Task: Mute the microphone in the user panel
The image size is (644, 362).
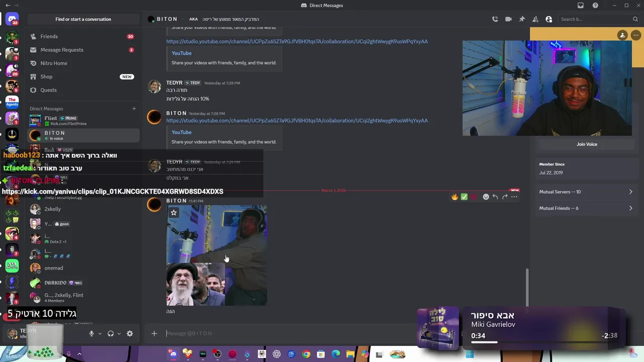Action: click(92, 333)
